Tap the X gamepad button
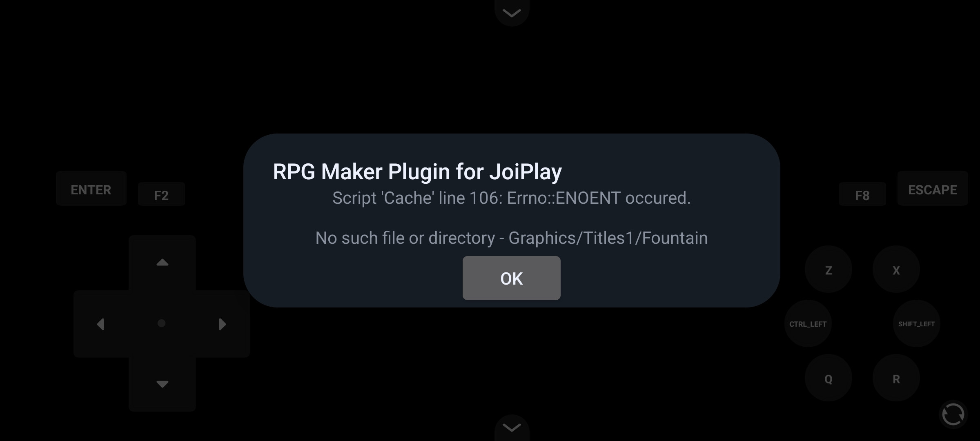980x441 pixels. [896, 269]
